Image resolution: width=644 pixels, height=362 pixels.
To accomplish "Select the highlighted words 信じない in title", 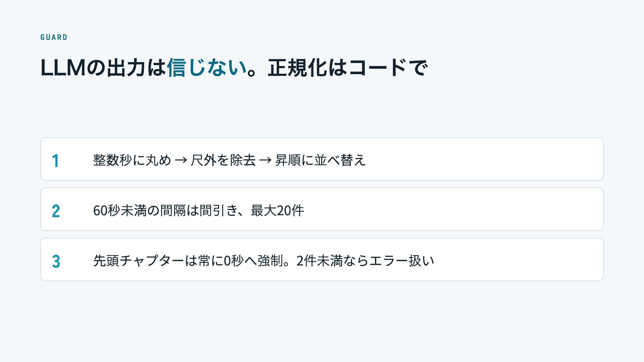I will coord(207,68).
